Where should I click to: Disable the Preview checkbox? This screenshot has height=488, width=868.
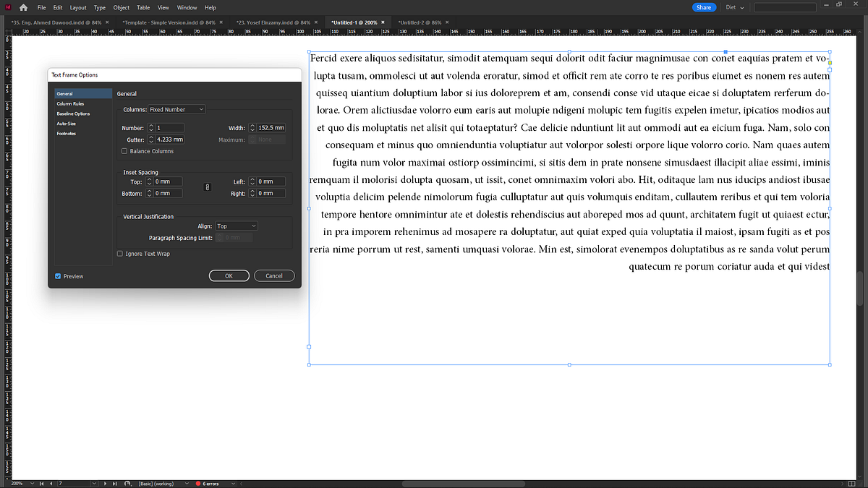click(x=58, y=276)
